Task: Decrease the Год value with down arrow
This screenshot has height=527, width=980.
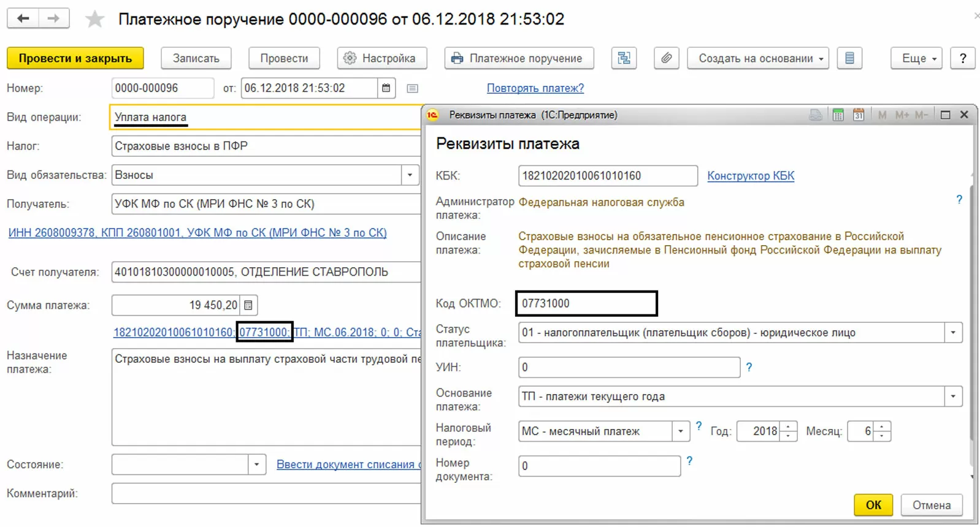Action: click(x=789, y=436)
